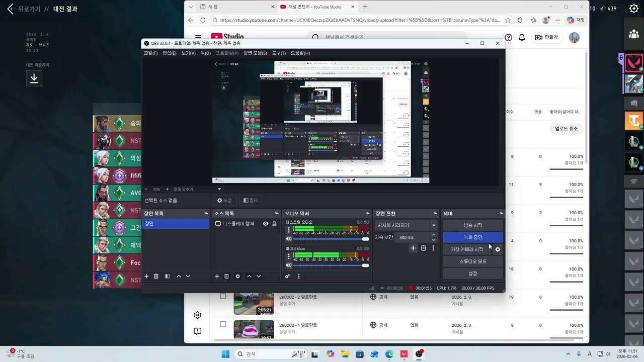Open the 도구(T) menu

pyautogui.click(x=279, y=53)
